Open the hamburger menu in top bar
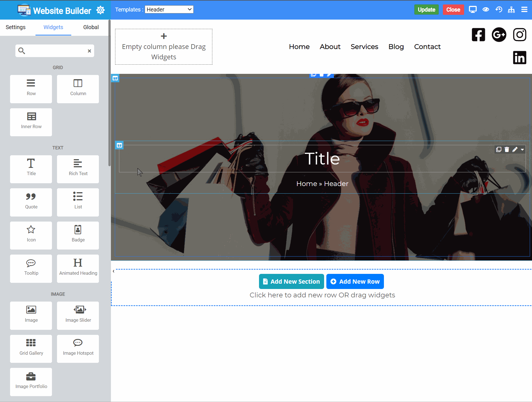 coord(524,10)
